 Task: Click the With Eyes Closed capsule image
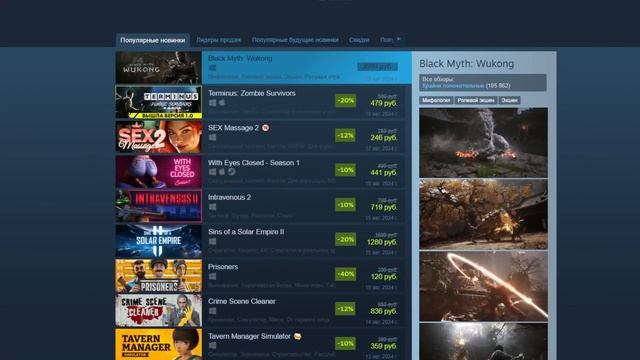158,171
